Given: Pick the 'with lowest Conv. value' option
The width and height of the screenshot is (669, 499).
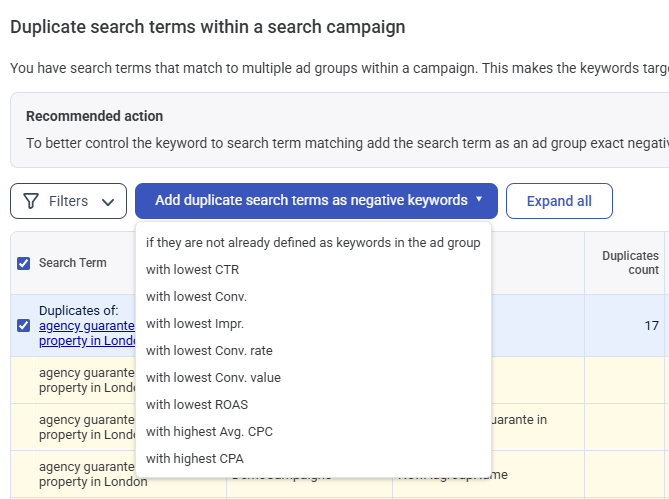Looking at the screenshot, I should click(213, 378).
